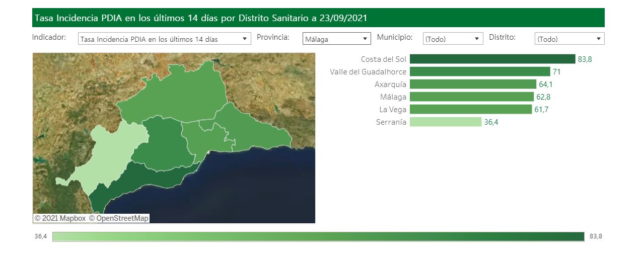
Task: Click the Distrito label
Action: click(x=502, y=37)
